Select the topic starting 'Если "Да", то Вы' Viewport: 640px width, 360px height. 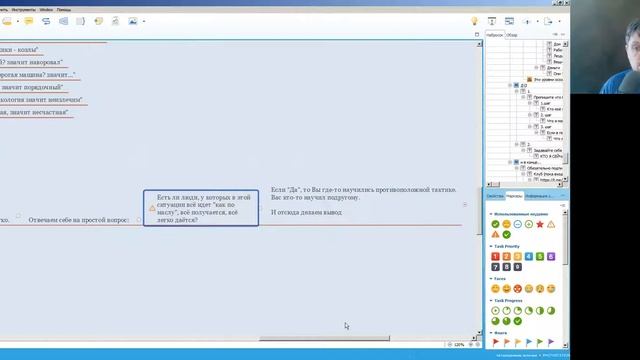363,201
